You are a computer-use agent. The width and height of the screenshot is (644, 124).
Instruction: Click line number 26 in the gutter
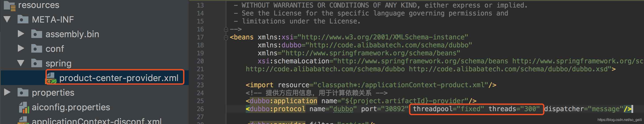pyautogui.click(x=200, y=109)
